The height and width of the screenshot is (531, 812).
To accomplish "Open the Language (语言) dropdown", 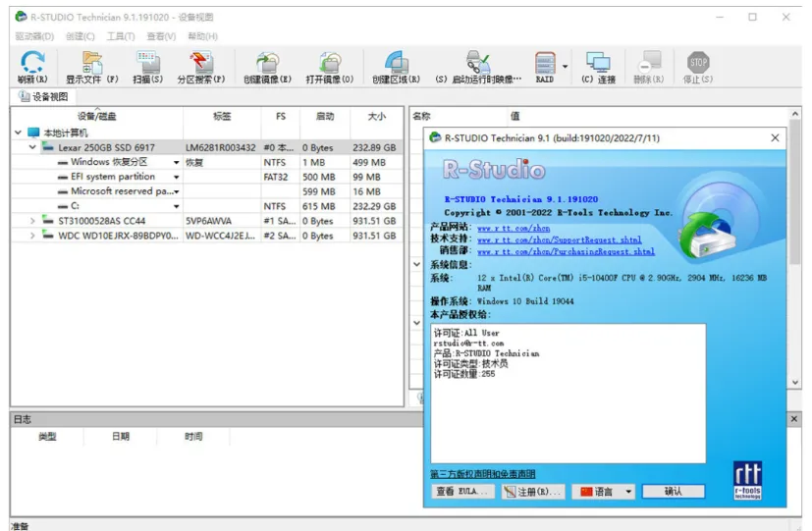I will click(603, 491).
